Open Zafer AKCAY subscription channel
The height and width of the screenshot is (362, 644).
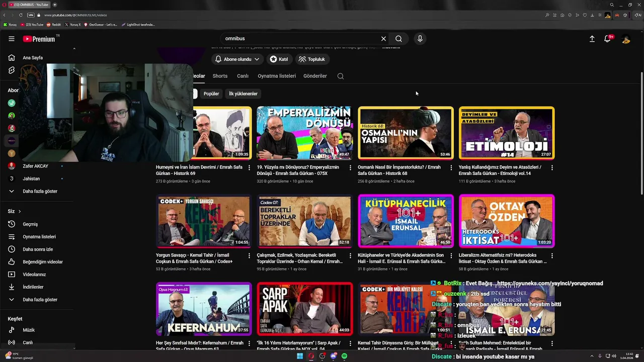click(x=35, y=166)
